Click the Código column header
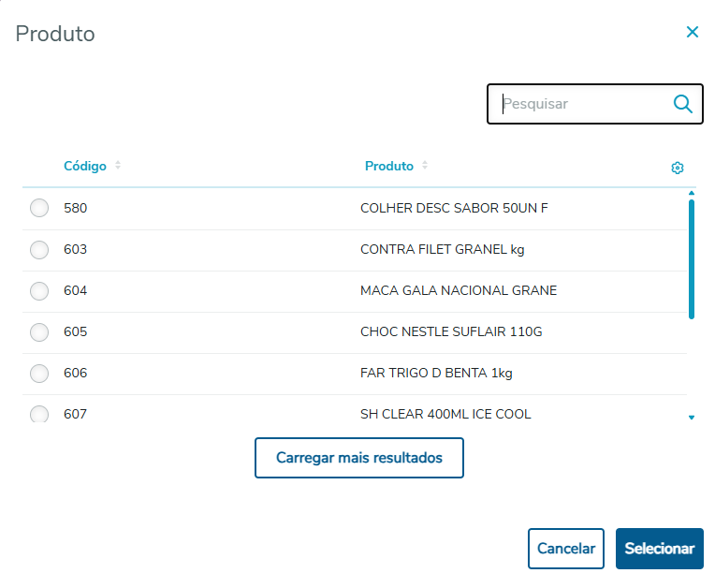Screen dimensions: 715x588 pos(85,166)
